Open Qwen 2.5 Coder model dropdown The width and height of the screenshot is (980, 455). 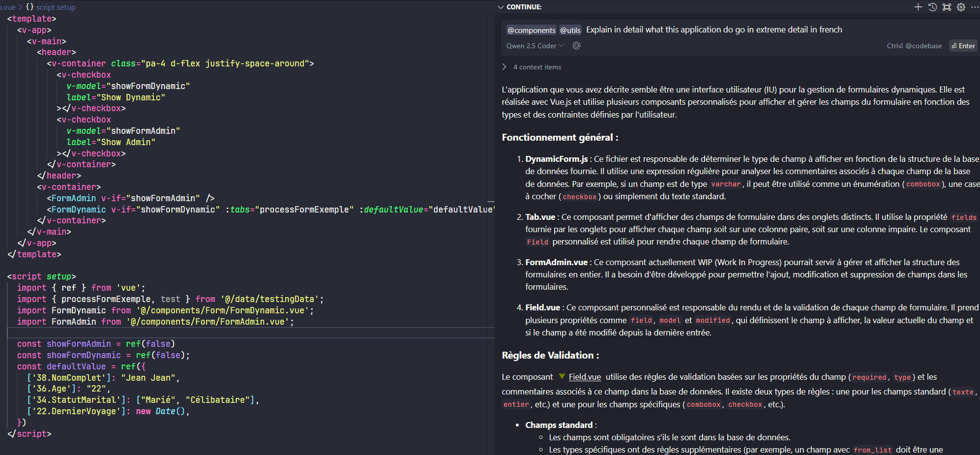pyautogui.click(x=535, y=46)
